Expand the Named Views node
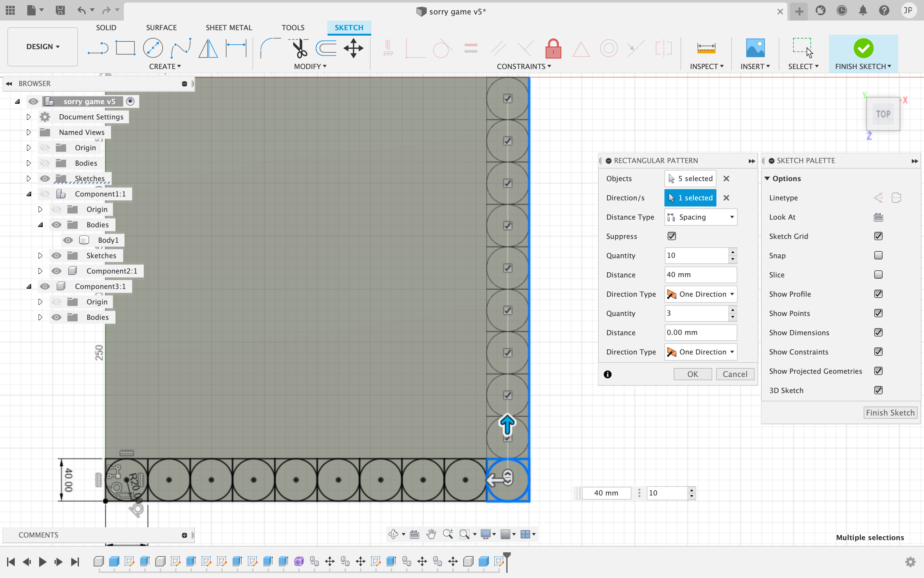Viewport: 924px width, 578px height. click(29, 132)
